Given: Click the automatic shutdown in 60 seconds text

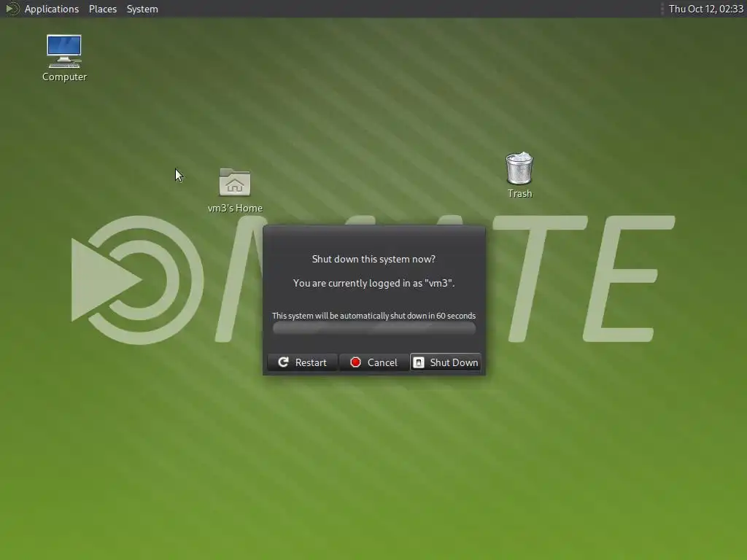Looking at the screenshot, I should pyautogui.click(x=374, y=316).
